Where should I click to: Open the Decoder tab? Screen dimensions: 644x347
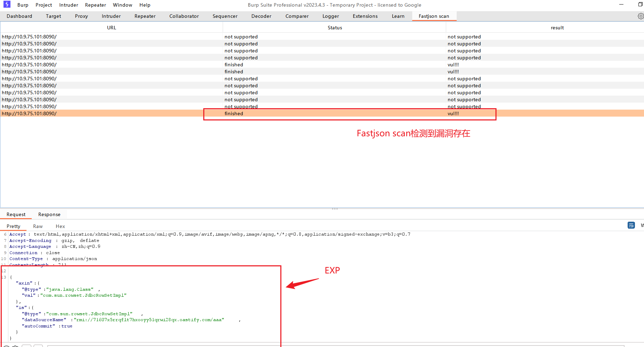coord(261,16)
